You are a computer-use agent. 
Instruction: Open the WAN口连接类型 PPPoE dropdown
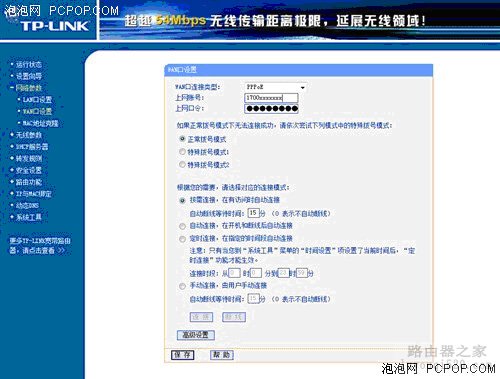point(275,87)
